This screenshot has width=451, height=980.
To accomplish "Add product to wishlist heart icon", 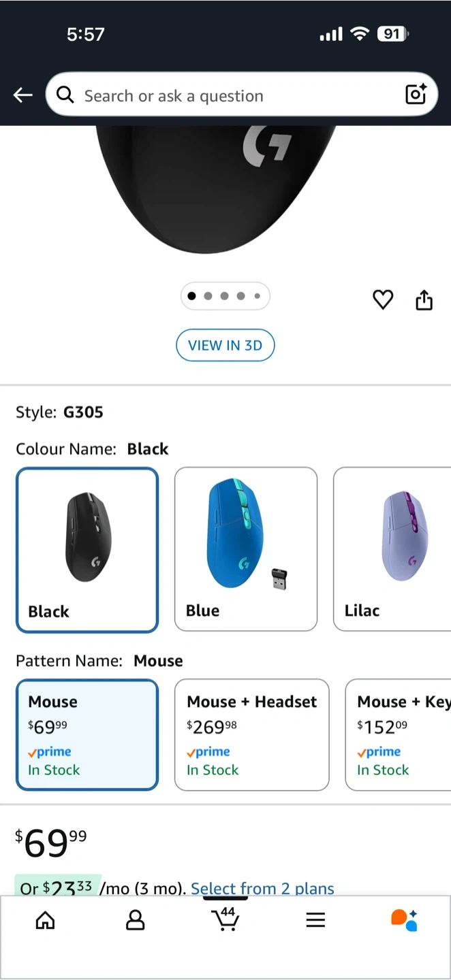I will [x=383, y=299].
